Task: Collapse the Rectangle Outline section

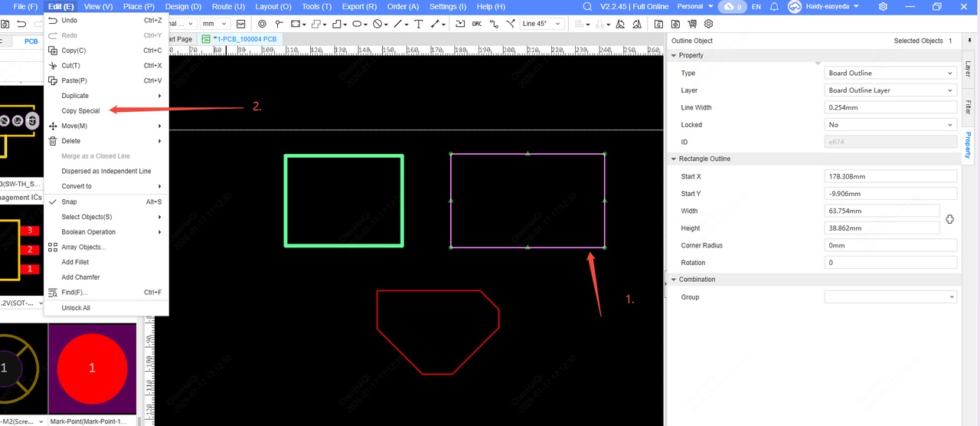Action: pos(674,159)
